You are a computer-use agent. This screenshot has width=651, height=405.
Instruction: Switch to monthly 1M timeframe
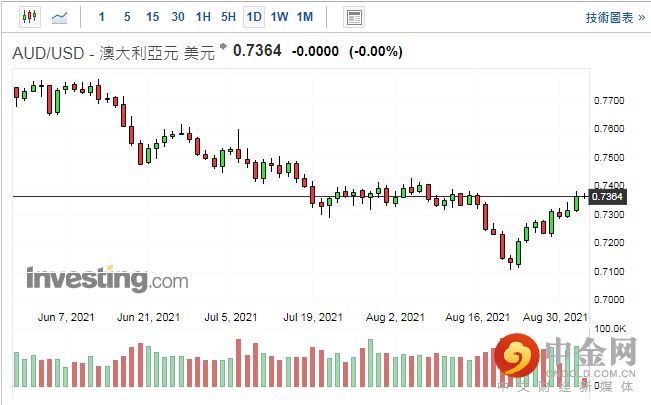(305, 17)
